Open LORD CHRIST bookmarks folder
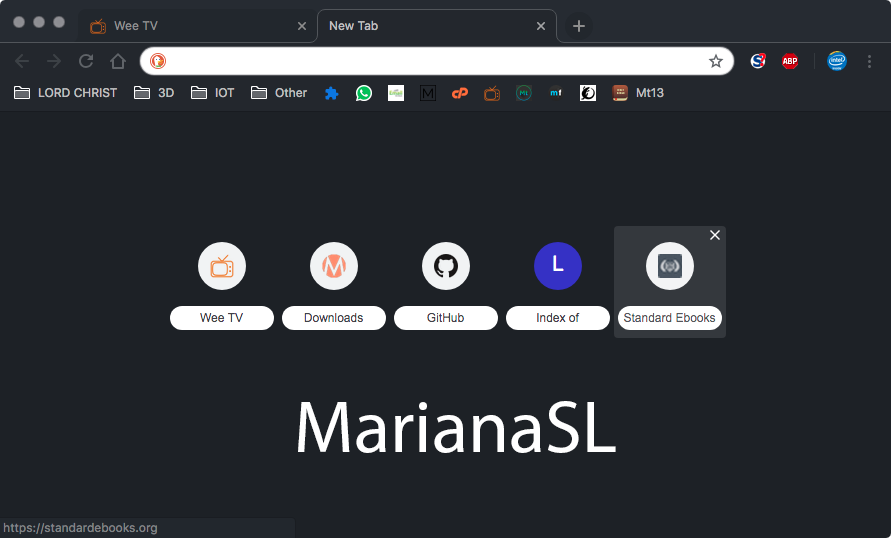 tap(65, 93)
